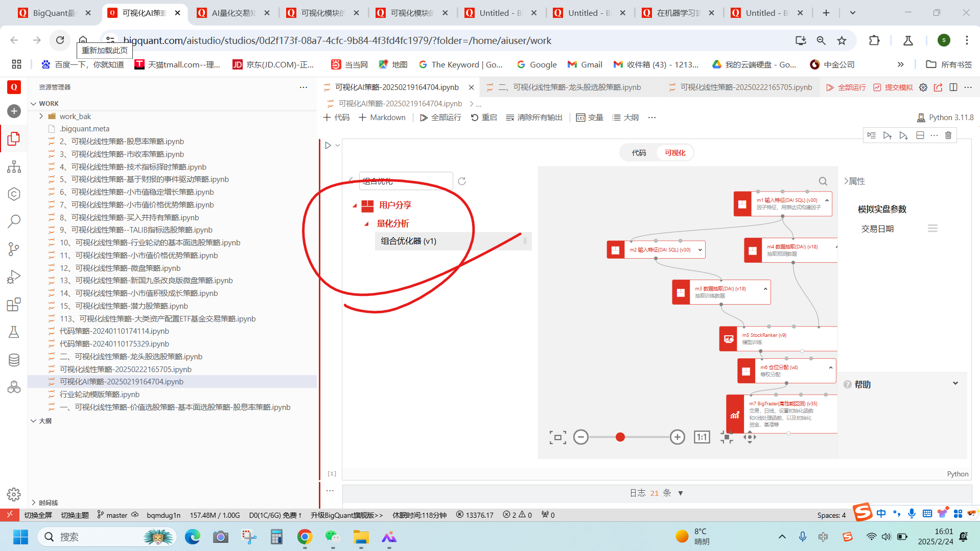This screenshot has width=980, height=551.
Task: Open the Source Control sidebar icon
Action: tap(14, 249)
